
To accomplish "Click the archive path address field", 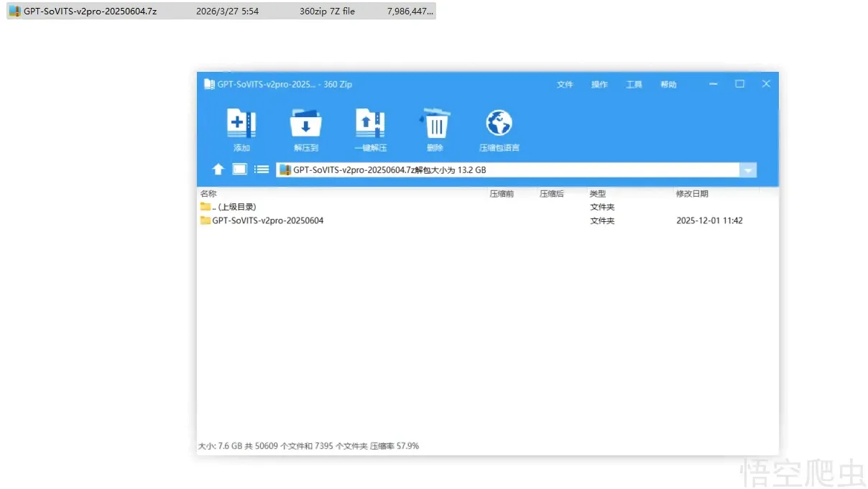I will tap(503, 170).
